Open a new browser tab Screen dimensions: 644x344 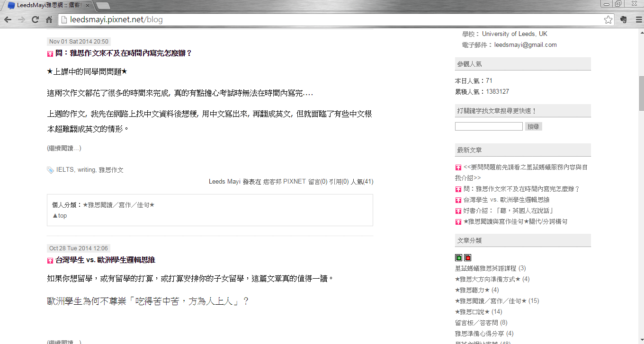[103, 6]
